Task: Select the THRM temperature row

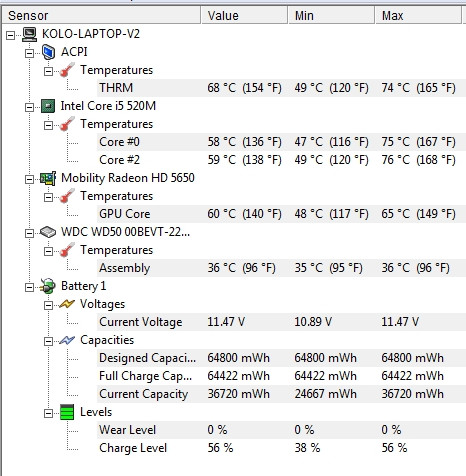Action: pyautogui.click(x=281, y=88)
